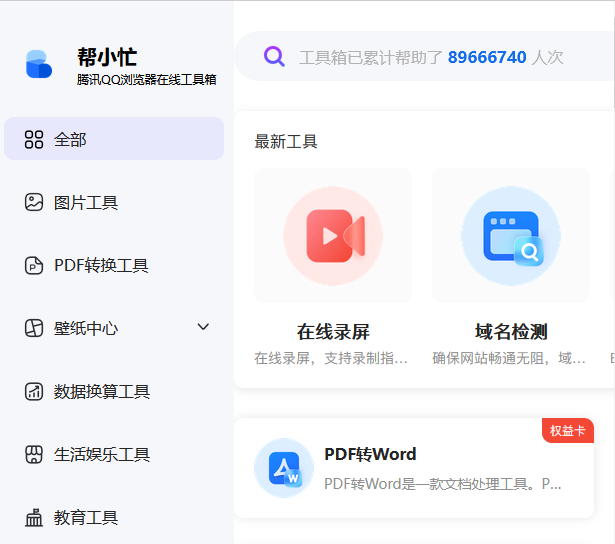
Task: Click the 在线录屏 tool title
Action: click(x=333, y=332)
